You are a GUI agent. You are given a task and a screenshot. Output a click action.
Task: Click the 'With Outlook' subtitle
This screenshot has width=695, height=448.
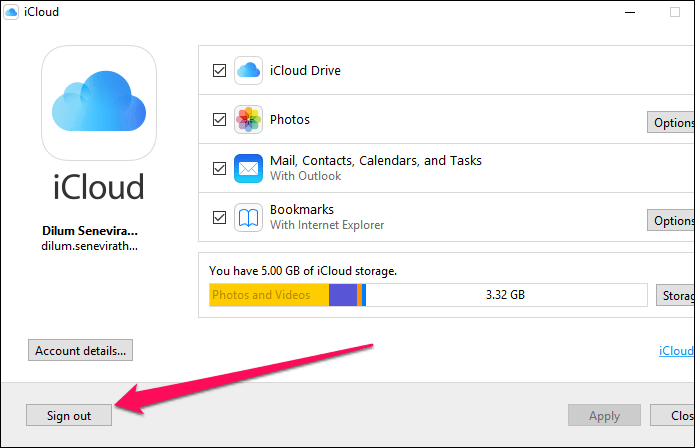click(x=305, y=176)
